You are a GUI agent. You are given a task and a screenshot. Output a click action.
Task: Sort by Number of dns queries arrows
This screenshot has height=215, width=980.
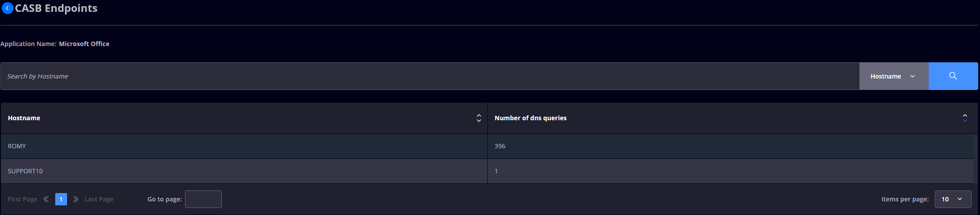coord(965,118)
